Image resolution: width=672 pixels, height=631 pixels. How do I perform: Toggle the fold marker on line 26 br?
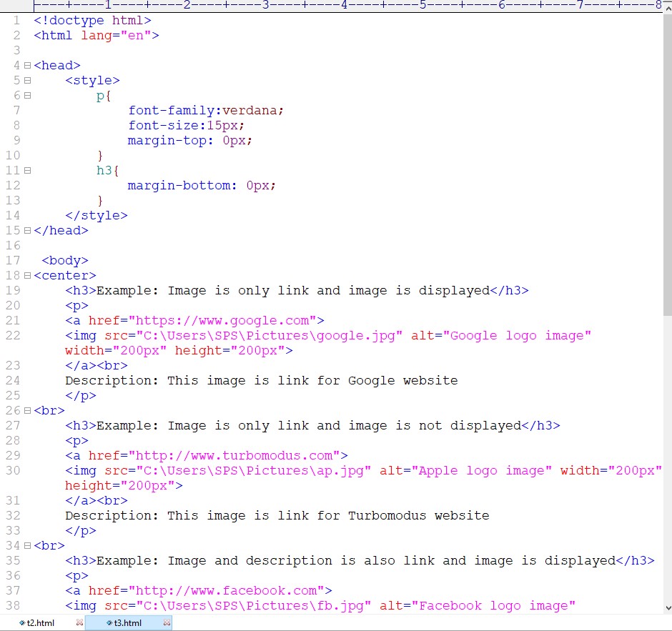click(27, 411)
